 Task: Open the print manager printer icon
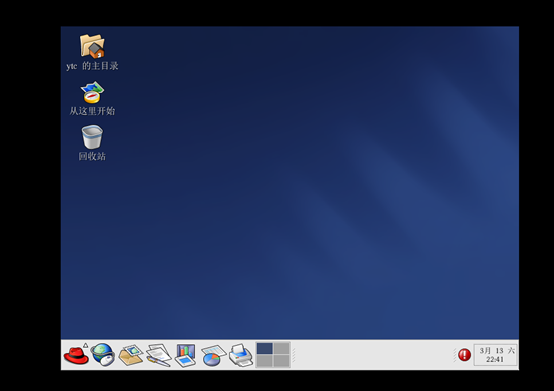tap(241, 355)
